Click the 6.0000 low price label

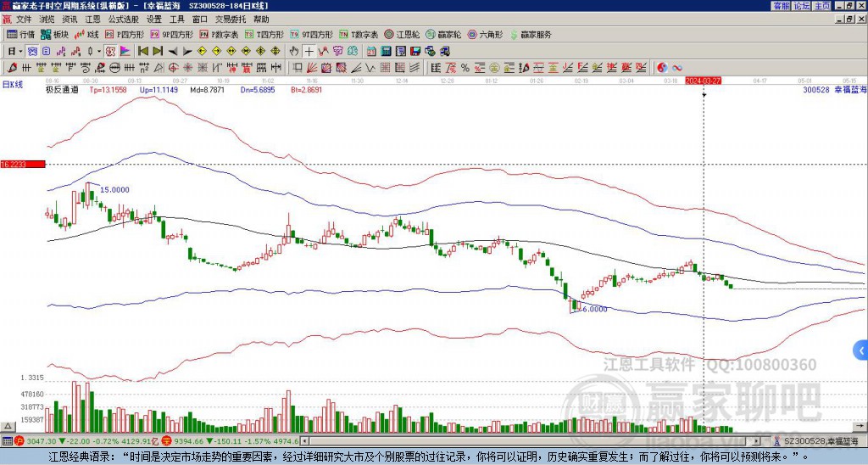pos(594,309)
